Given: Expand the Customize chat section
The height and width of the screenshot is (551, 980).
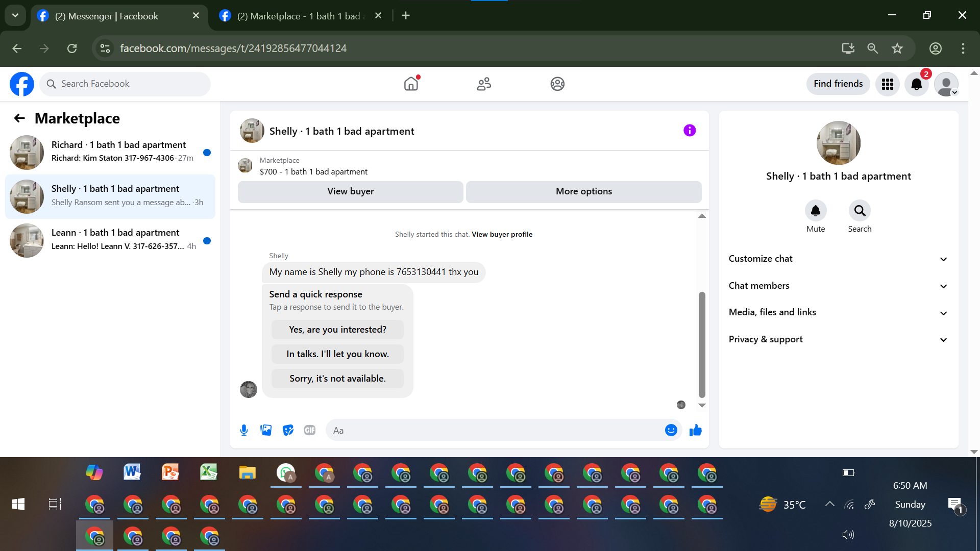Looking at the screenshot, I should tap(838, 259).
